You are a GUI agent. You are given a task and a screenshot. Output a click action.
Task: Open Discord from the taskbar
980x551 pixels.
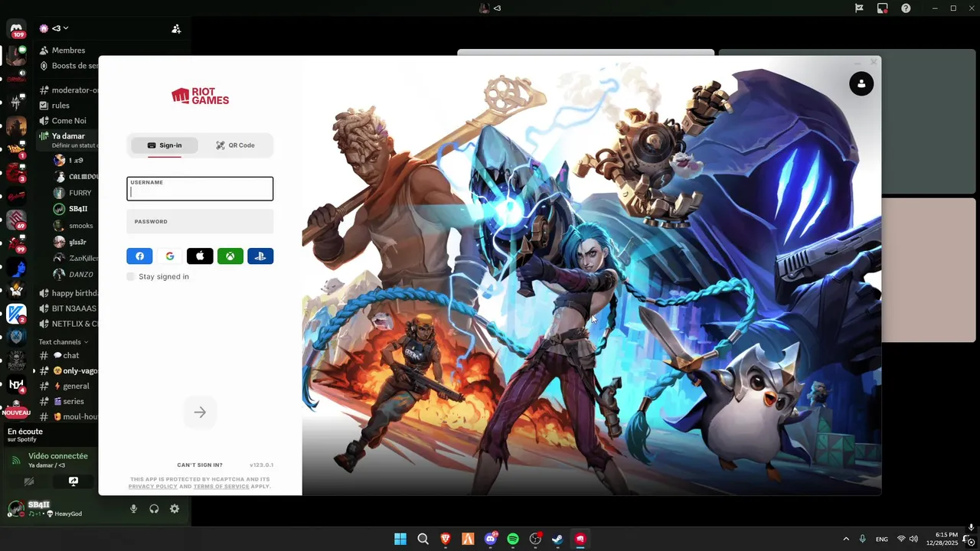(491, 539)
